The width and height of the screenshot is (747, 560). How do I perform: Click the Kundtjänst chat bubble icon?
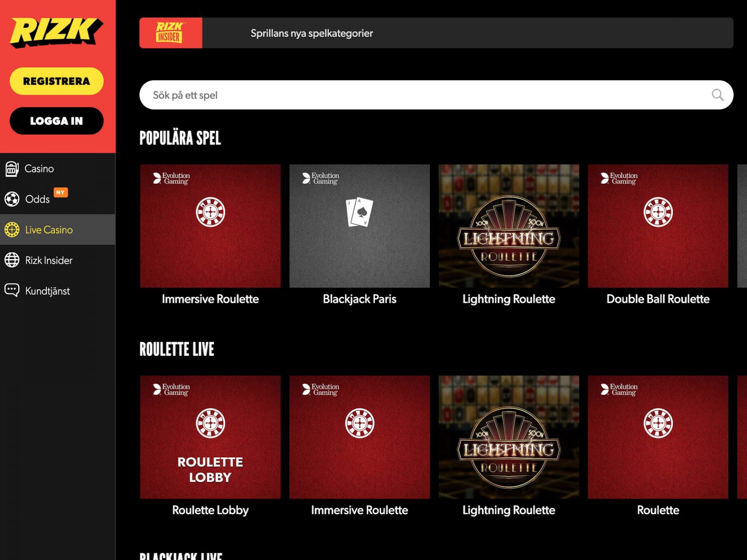(12, 290)
